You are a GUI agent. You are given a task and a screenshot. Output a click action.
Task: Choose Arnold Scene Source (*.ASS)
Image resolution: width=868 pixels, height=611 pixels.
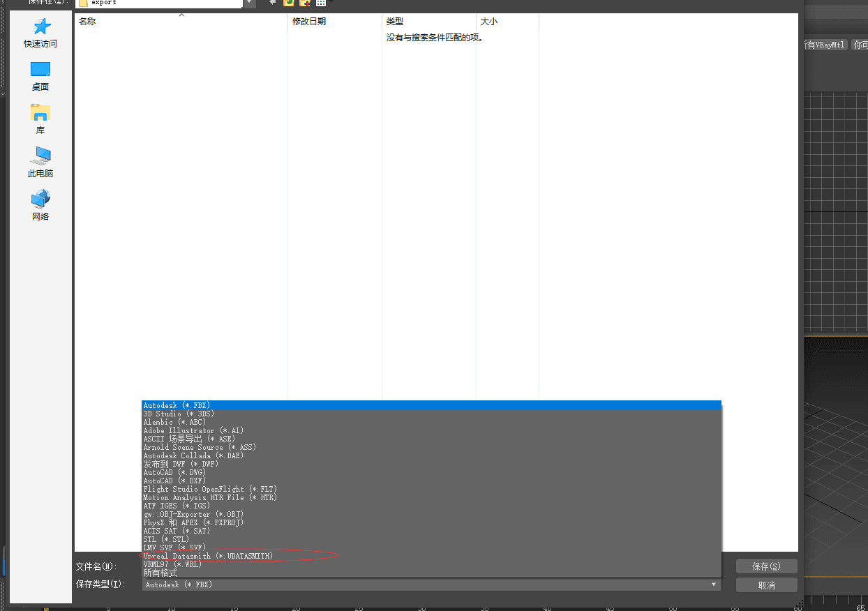click(x=431, y=447)
